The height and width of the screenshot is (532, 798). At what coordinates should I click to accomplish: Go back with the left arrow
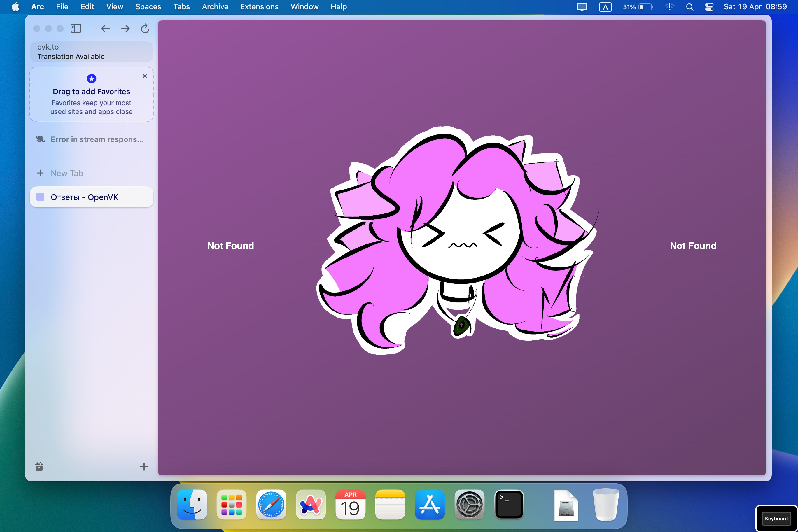coord(105,29)
